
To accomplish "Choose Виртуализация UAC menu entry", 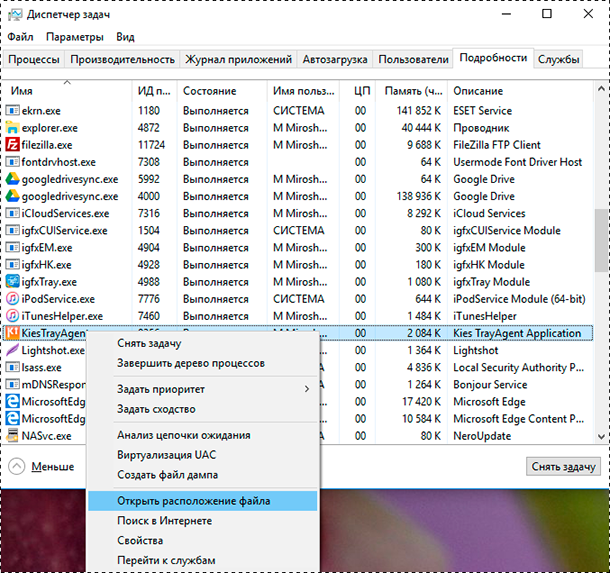I will (x=203, y=455).
